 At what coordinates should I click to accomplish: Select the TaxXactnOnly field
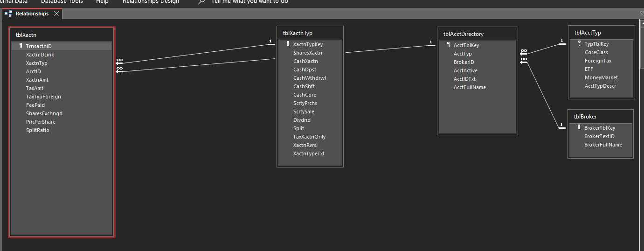click(x=310, y=137)
